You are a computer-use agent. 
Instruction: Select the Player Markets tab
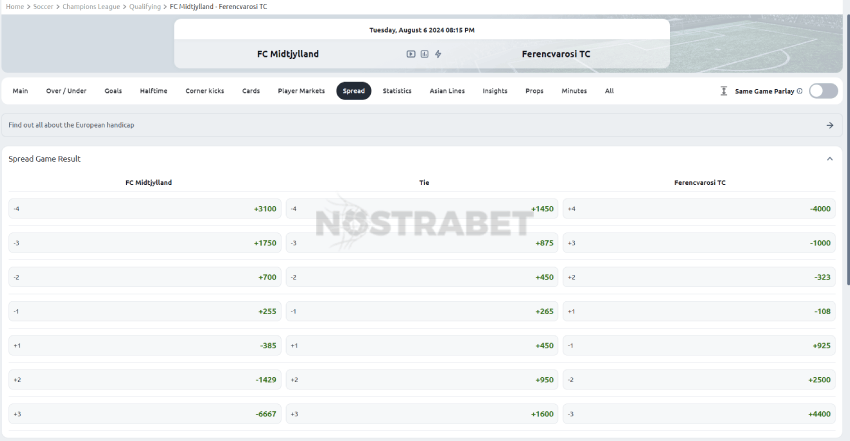[x=301, y=91]
